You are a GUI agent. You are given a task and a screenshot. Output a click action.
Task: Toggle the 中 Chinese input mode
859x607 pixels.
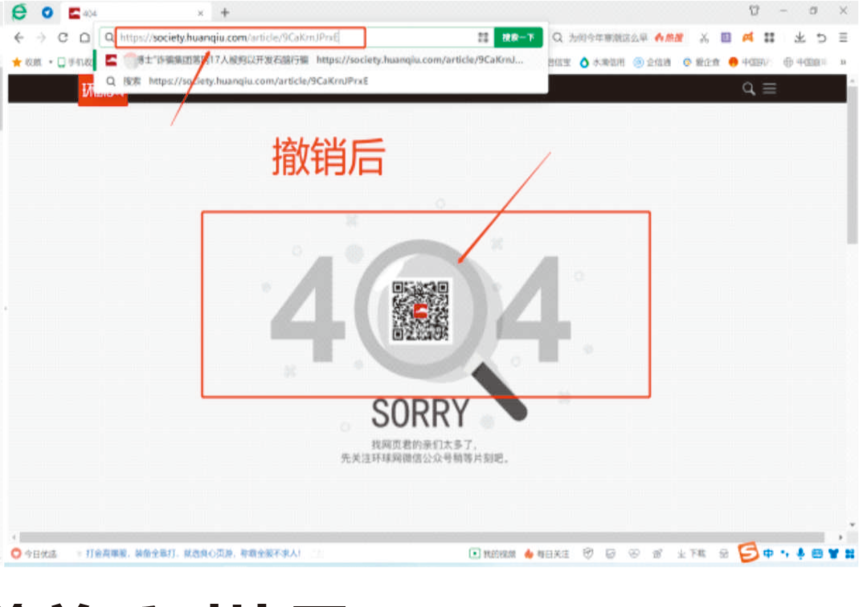[768, 554]
